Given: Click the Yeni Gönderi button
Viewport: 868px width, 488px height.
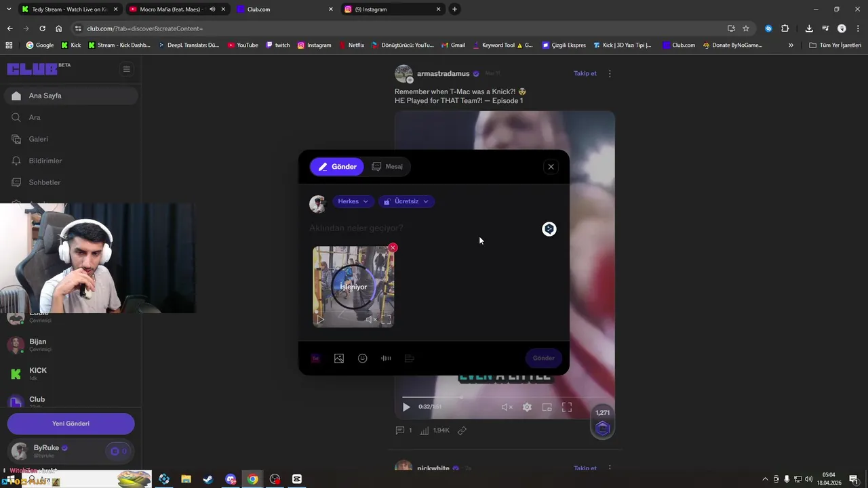Looking at the screenshot, I should [x=71, y=424].
